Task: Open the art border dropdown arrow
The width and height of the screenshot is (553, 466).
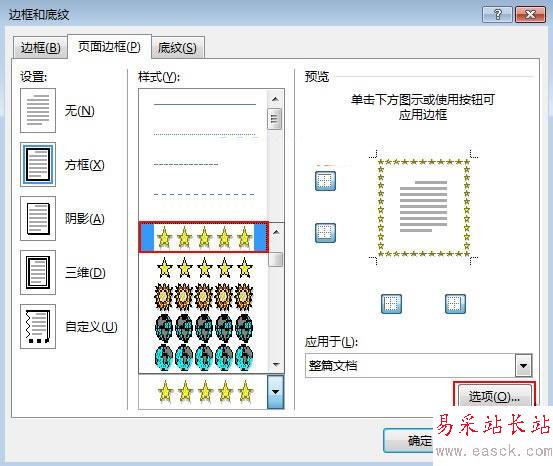Action: coord(276,392)
